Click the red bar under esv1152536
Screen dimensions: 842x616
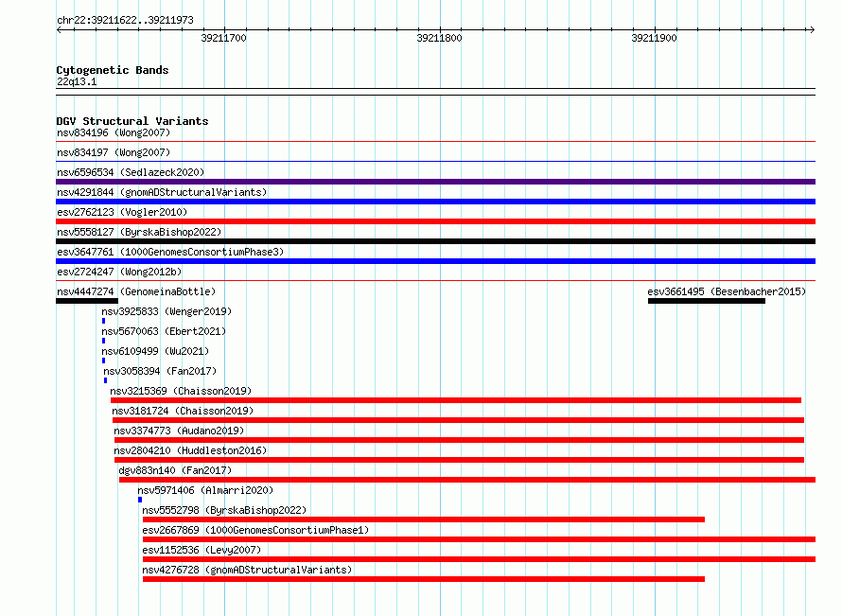tap(479, 559)
